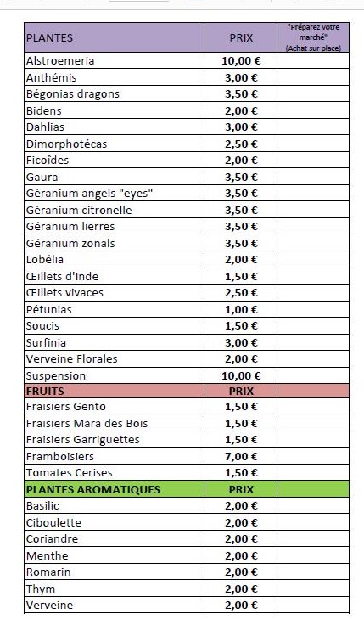Select the Alstroemeria plant name cell
This screenshot has width=364, height=620.
coord(115,60)
